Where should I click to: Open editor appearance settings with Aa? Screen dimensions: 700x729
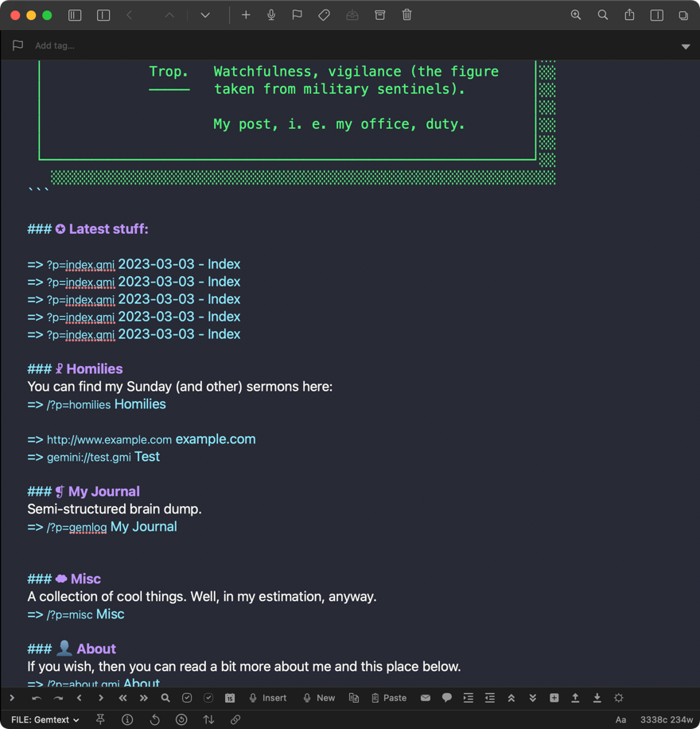point(620,719)
